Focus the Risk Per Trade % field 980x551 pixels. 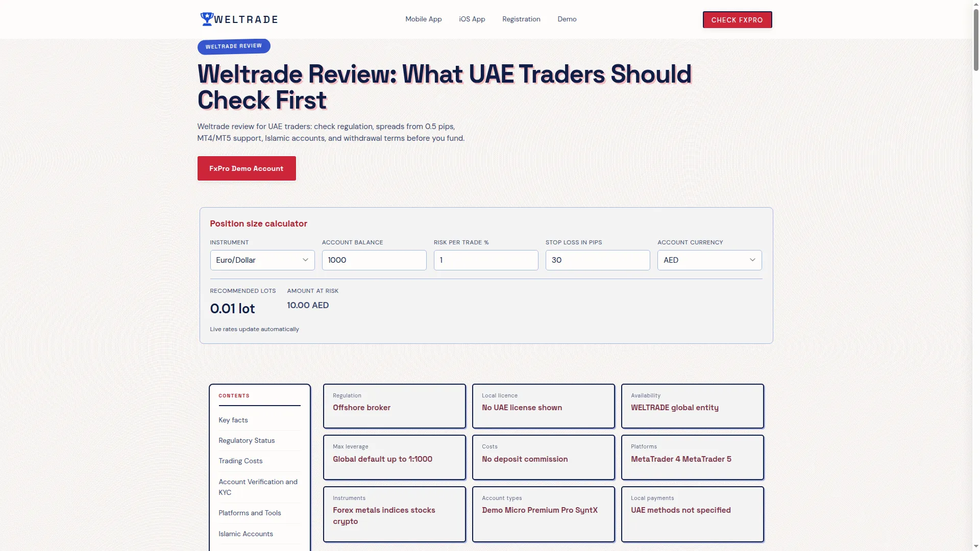tap(486, 260)
